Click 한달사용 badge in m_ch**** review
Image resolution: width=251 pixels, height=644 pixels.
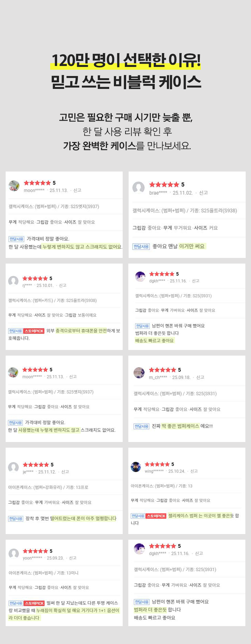point(141,426)
